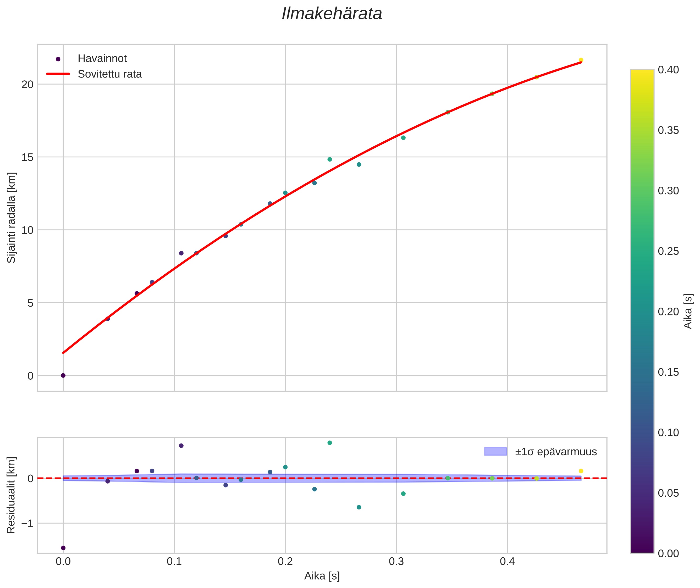Viewport: 700px width, 588px height.
Task: Click the x-axis tick label 0.3
Action: [x=396, y=561]
